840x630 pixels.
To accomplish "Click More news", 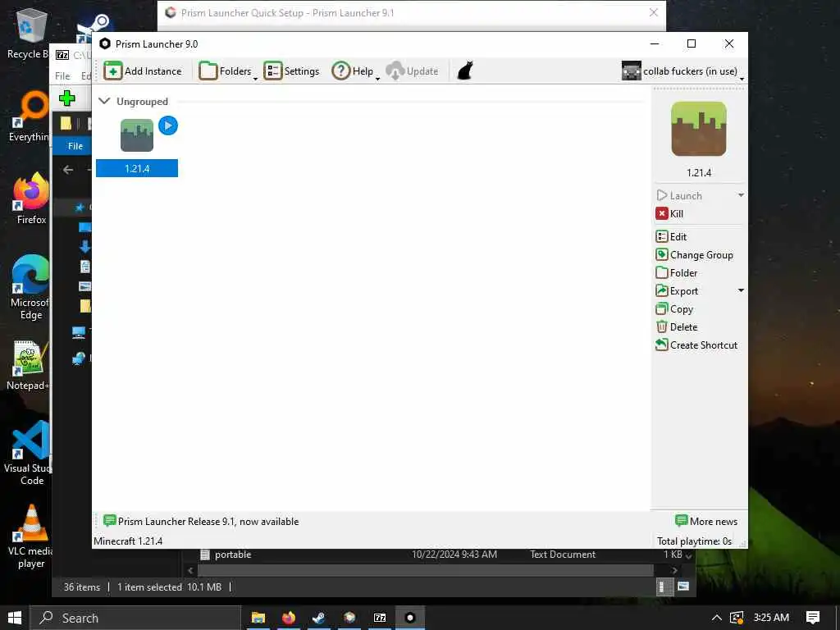I will pyautogui.click(x=706, y=521).
